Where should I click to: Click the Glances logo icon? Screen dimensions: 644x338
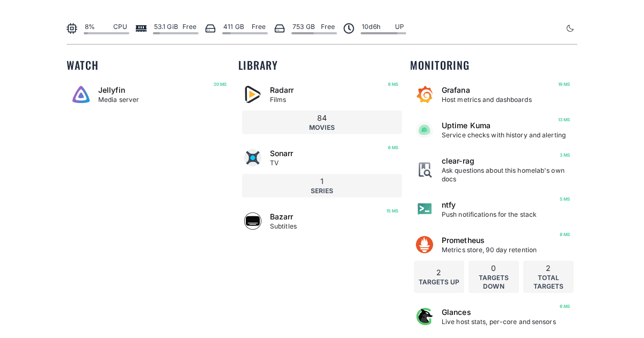pyautogui.click(x=425, y=317)
